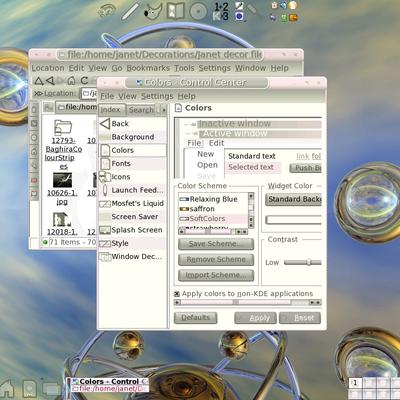400x400 pixels.
Task: Go up a folder in file manager
Action: click(39, 81)
